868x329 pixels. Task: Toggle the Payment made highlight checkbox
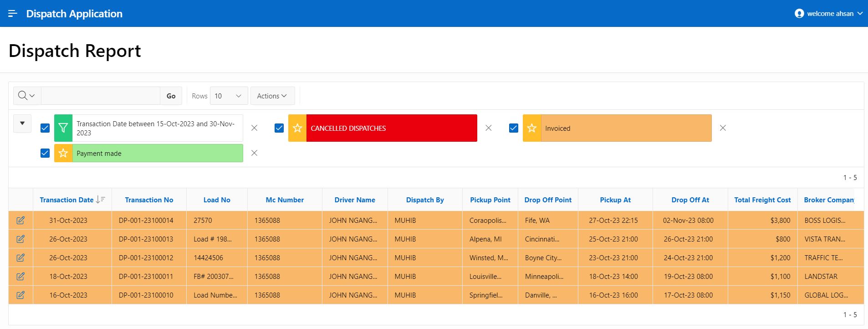pyautogui.click(x=45, y=153)
